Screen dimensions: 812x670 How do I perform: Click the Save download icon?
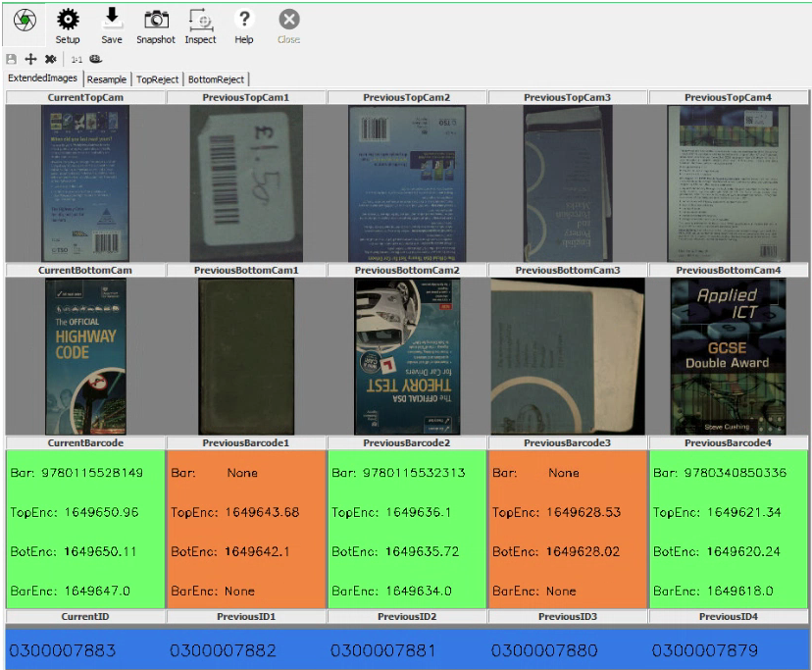tap(112, 18)
